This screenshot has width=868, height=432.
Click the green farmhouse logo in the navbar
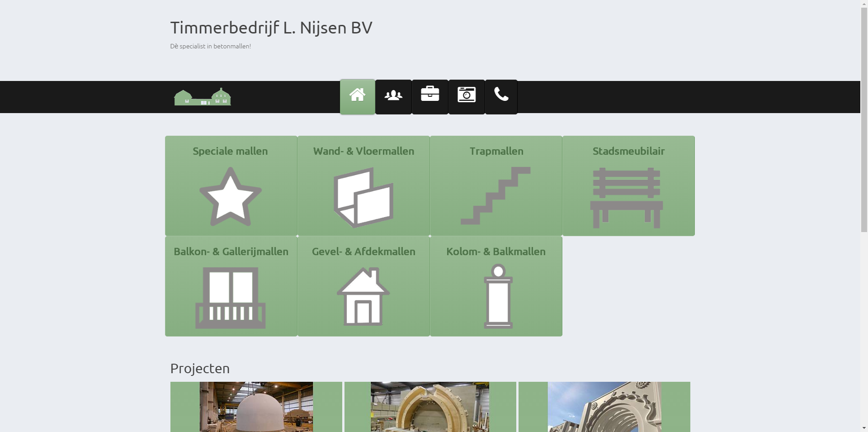(x=203, y=96)
